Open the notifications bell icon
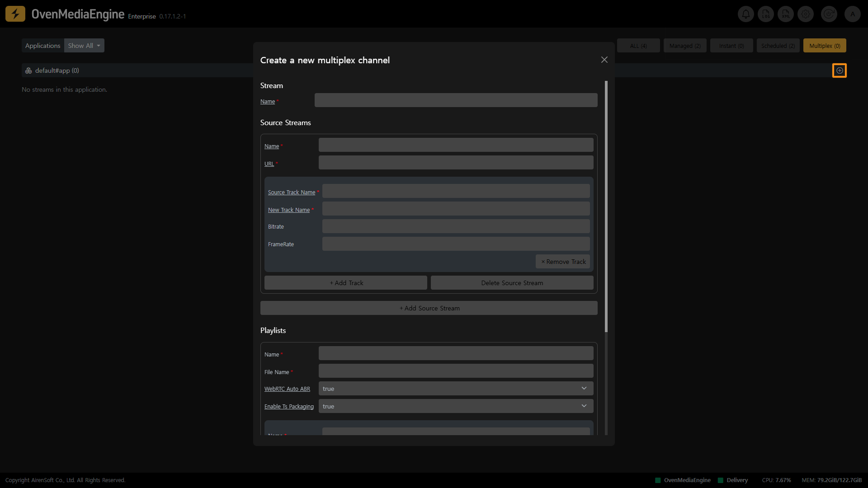The width and height of the screenshot is (868, 488). pyautogui.click(x=745, y=14)
